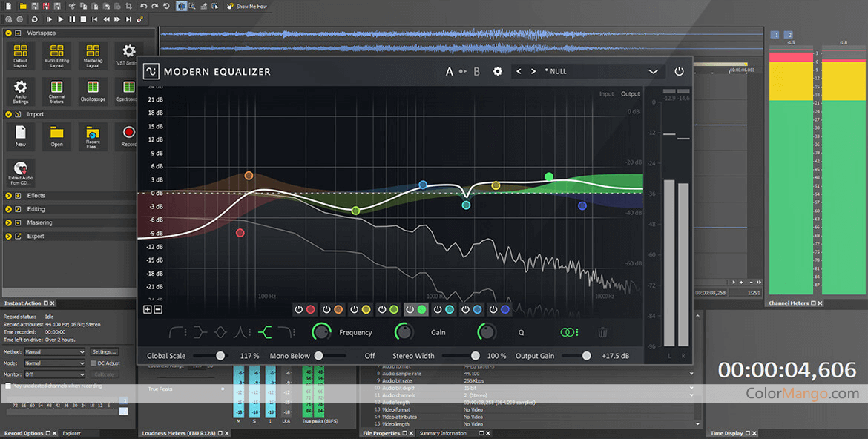This screenshot has height=439, width=868.
Task: Toggle the red band power button
Action: pos(299,309)
